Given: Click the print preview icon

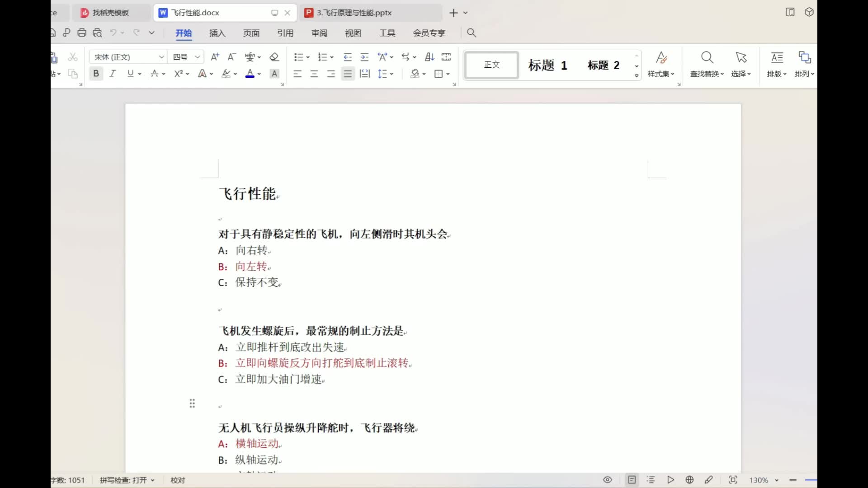Looking at the screenshot, I should [97, 33].
